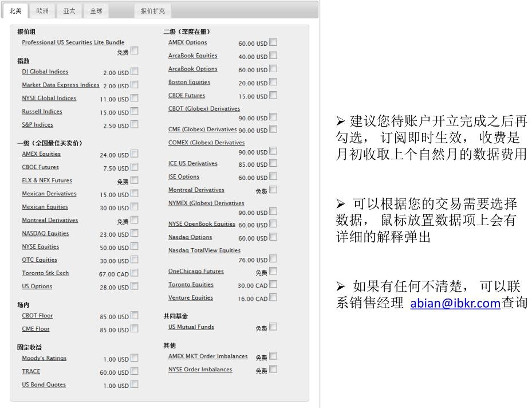Click the Toronto Stk Exch link
Image resolution: width=532 pixels, height=408 pixels.
[x=45, y=273]
